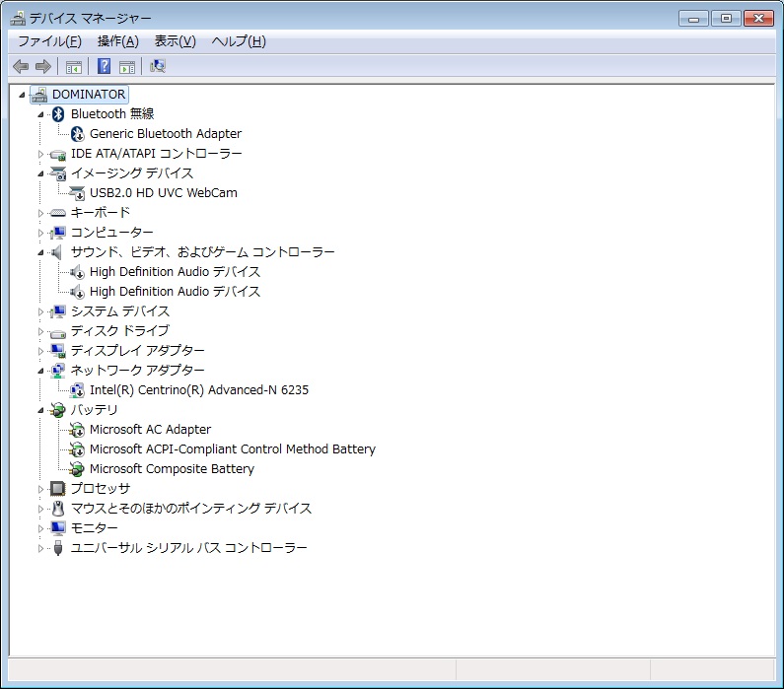784x689 pixels.
Task: Click the ネットワーク アダプター category icon
Action: [58, 371]
